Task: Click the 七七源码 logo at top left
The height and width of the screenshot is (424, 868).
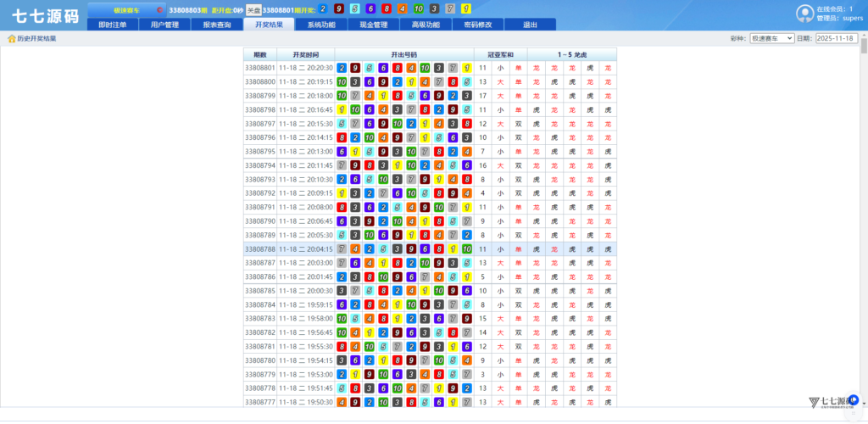Action: coord(44,14)
